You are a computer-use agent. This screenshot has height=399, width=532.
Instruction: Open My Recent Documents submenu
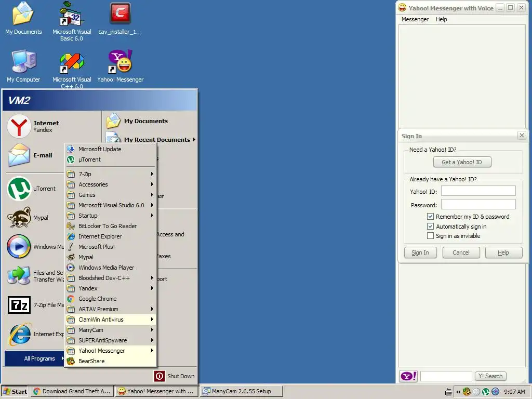coord(151,139)
